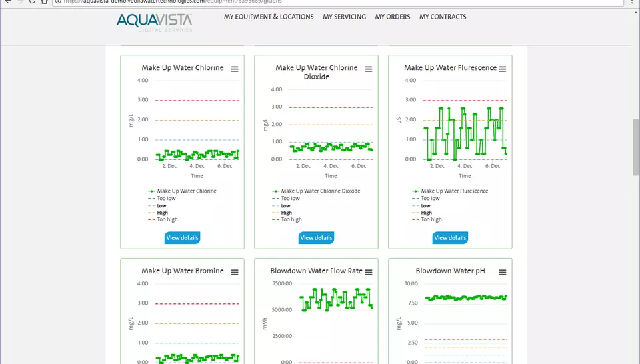640x364 pixels.
Task: Toggle Too high in Flurescence legend
Action: (x=427, y=219)
